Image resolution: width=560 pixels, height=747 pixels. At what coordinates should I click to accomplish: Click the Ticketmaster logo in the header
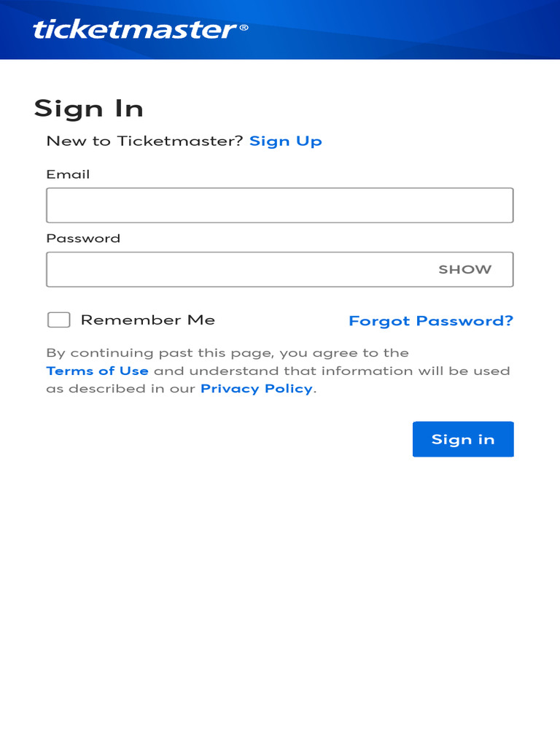coord(134,30)
